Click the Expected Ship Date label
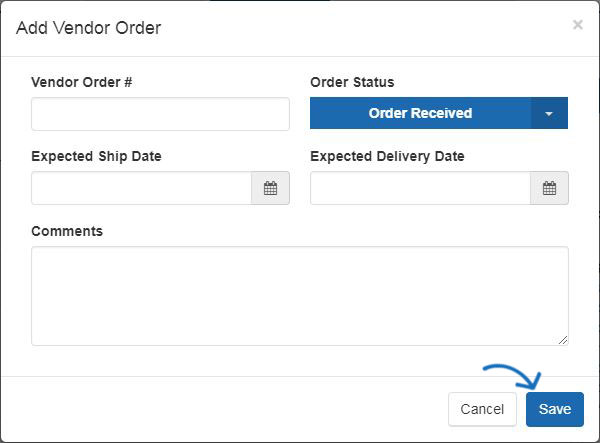The height and width of the screenshot is (443, 600). [96, 156]
